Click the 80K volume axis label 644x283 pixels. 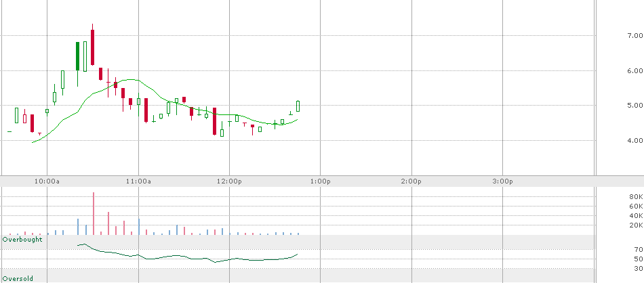[636, 197]
